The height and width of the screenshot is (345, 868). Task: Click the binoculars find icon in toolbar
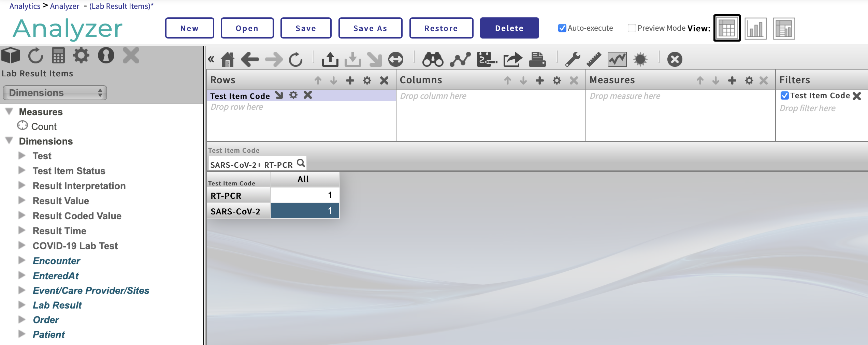[x=432, y=59]
